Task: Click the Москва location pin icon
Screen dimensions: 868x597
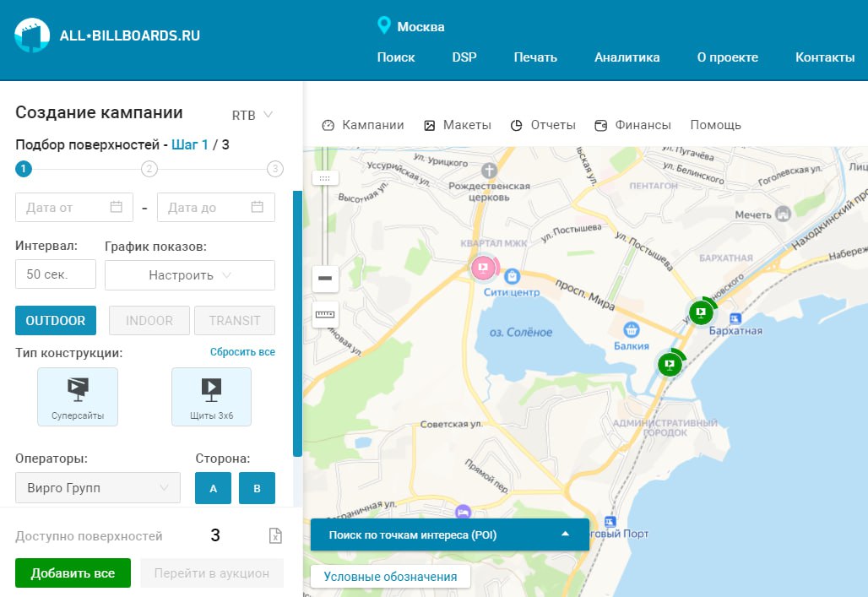Action: (383, 25)
